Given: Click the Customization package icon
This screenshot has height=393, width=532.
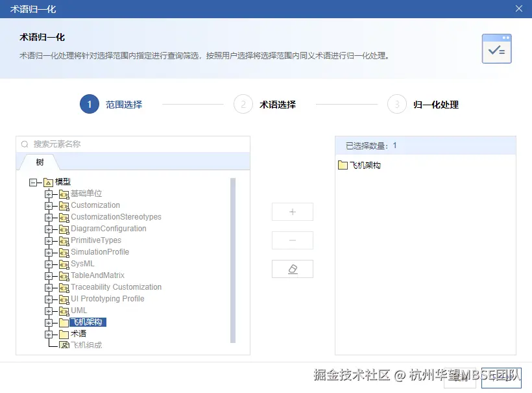Looking at the screenshot, I should (x=64, y=206).
